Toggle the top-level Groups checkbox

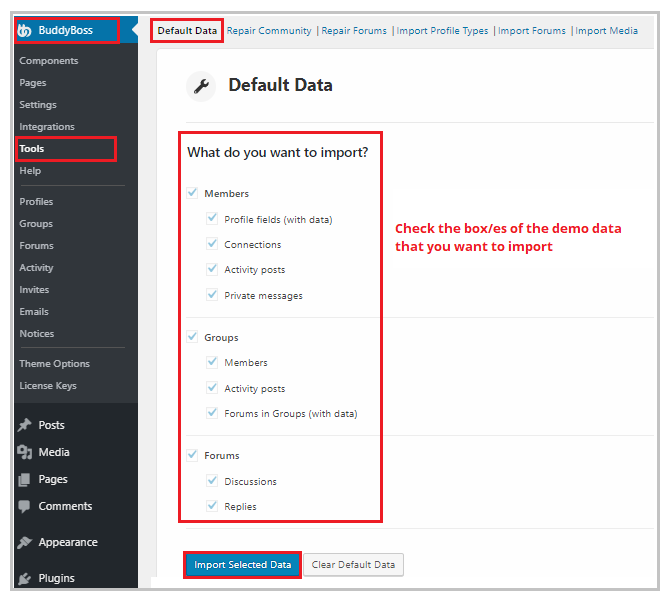(192, 337)
